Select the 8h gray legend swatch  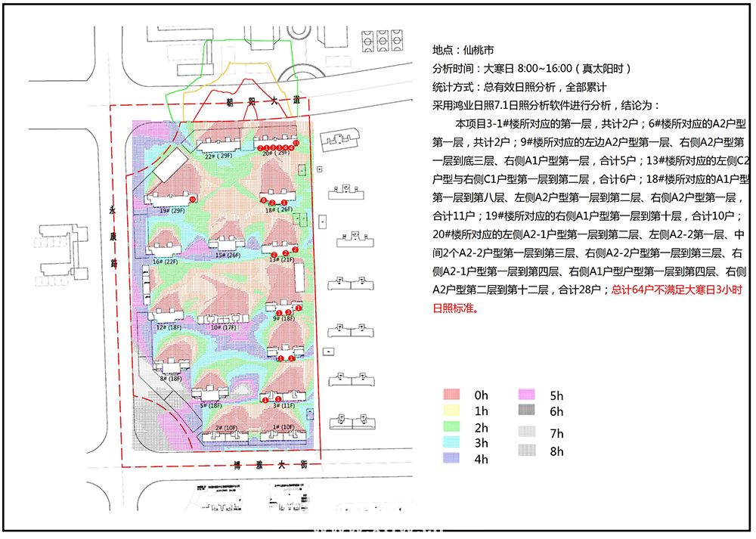tap(526, 451)
